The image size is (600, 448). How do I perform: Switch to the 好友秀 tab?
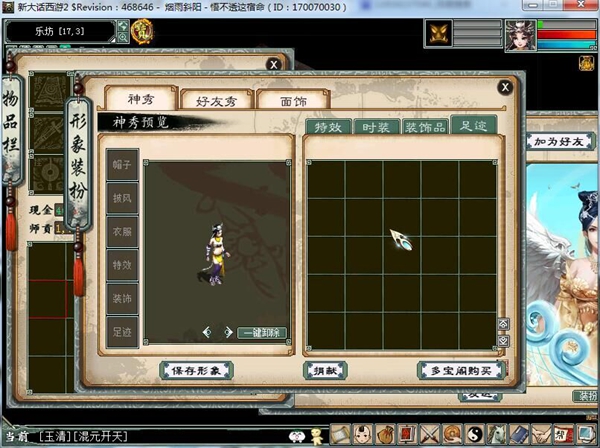[213, 99]
